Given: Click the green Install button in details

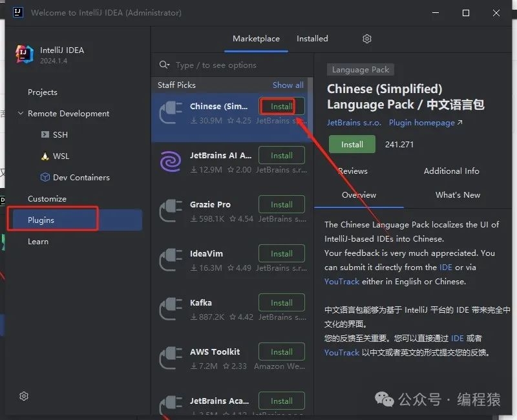Looking at the screenshot, I should click(352, 145).
